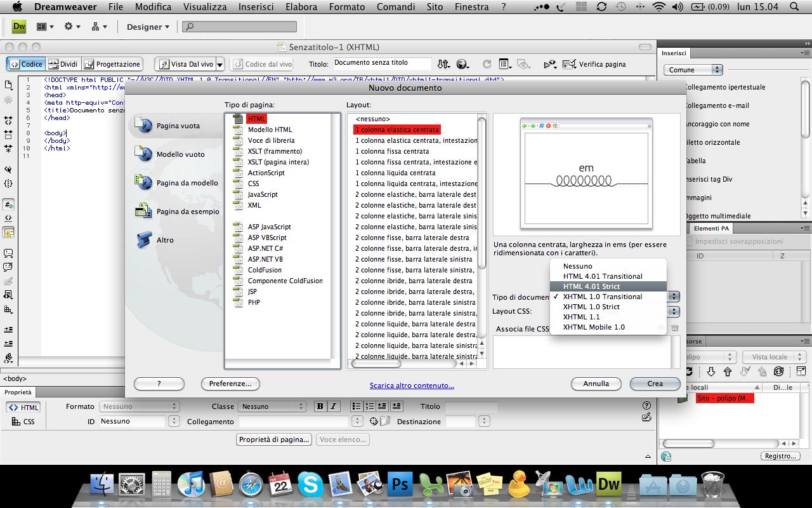
Task: Click the refresh design view icon
Action: point(487,64)
